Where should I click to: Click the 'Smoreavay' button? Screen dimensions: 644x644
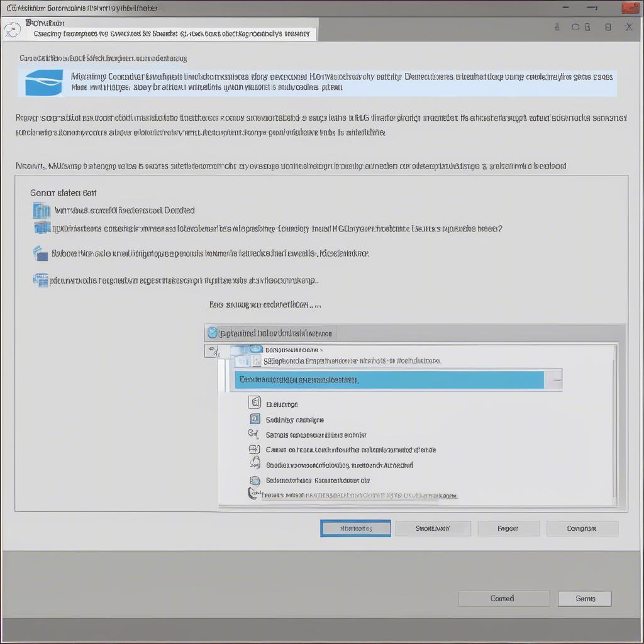click(x=433, y=528)
